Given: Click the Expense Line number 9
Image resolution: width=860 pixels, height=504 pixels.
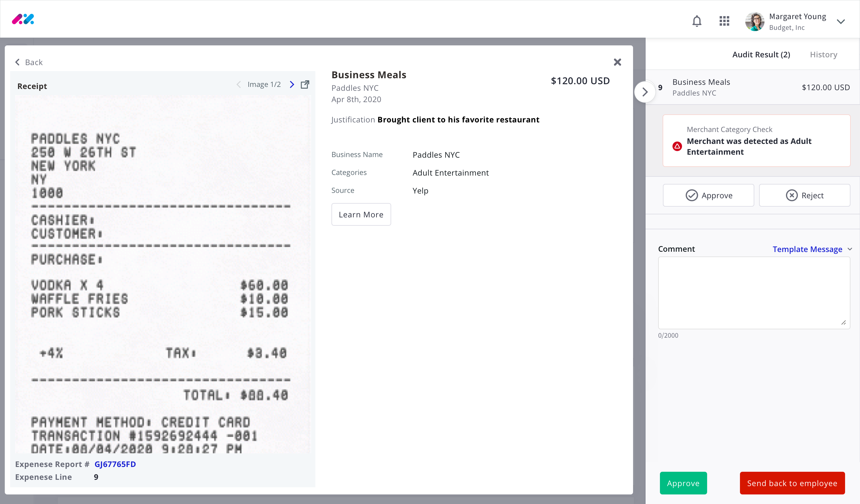Looking at the screenshot, I should pos(96,477).
